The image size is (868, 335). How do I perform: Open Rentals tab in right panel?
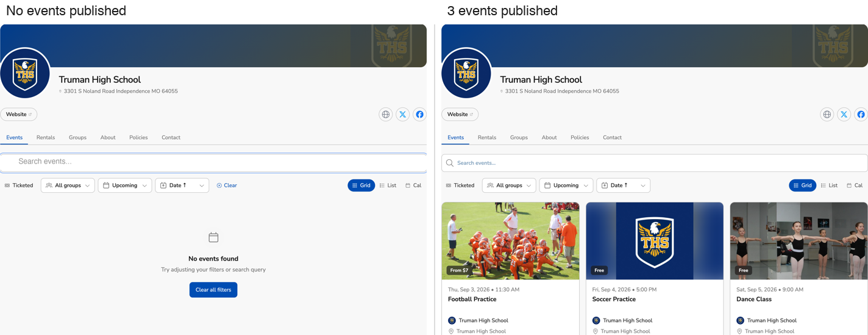pos(487,137)
